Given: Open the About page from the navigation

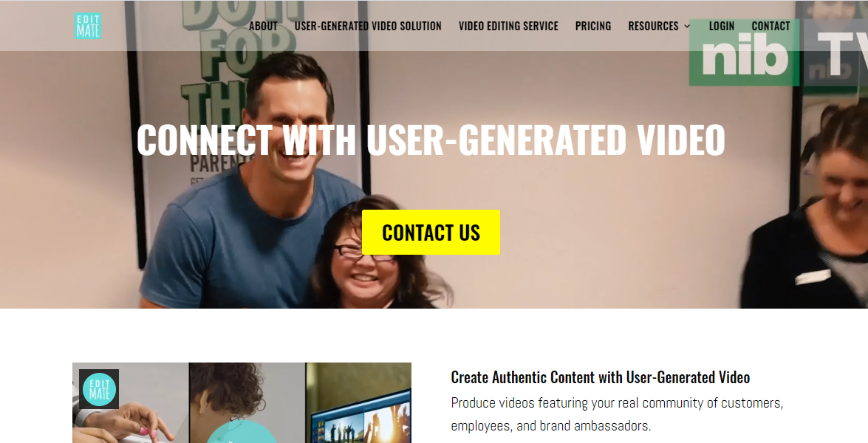Looking at the screenshot, I should point(263,26).
